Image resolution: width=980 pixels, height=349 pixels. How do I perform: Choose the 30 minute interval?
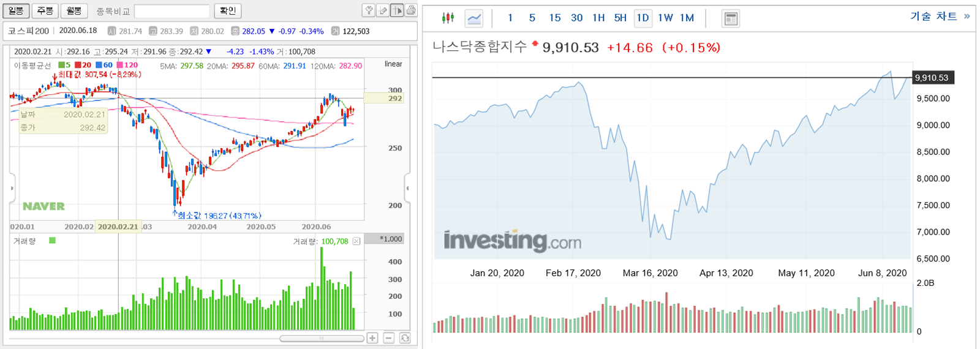coord(576,18)
